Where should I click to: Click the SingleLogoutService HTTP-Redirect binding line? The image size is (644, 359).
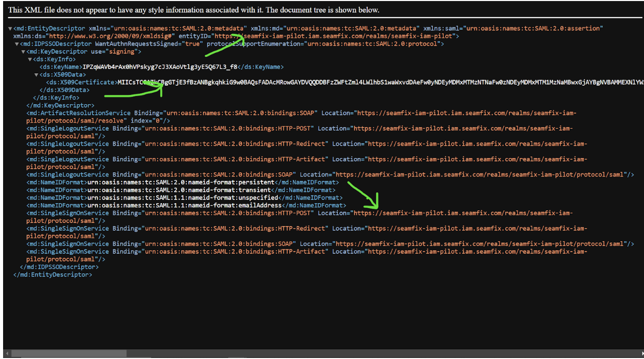[x=307, y=148]
